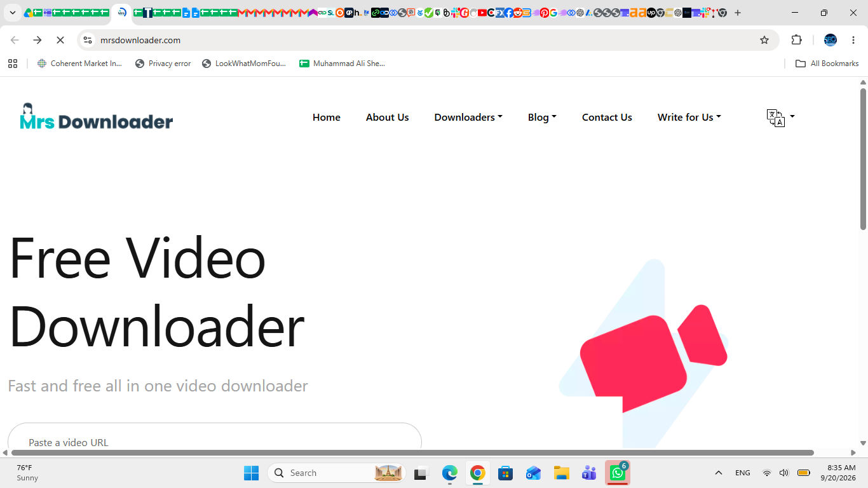Open the All Bookmarks folder
The width and height of the screenshot is (868, 488).
[x=827, y=64]
